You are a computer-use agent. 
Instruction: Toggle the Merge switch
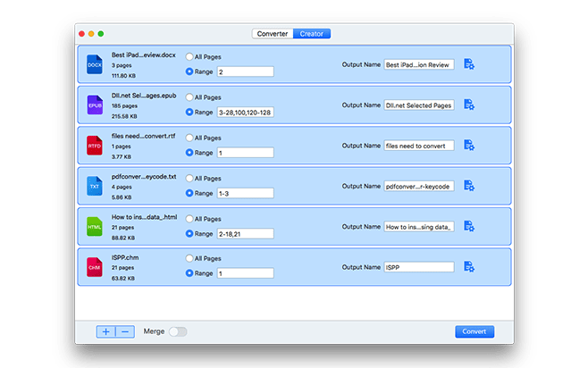(178, 331)
